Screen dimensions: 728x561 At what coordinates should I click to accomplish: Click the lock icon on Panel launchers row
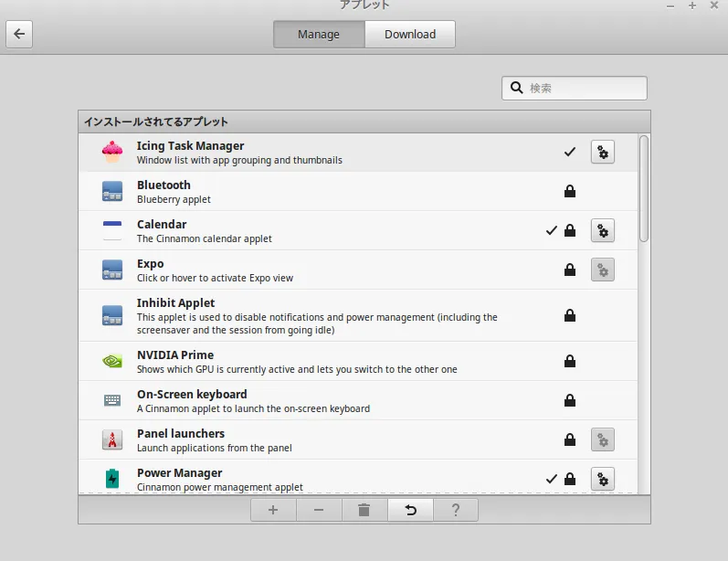coord(570,439)
